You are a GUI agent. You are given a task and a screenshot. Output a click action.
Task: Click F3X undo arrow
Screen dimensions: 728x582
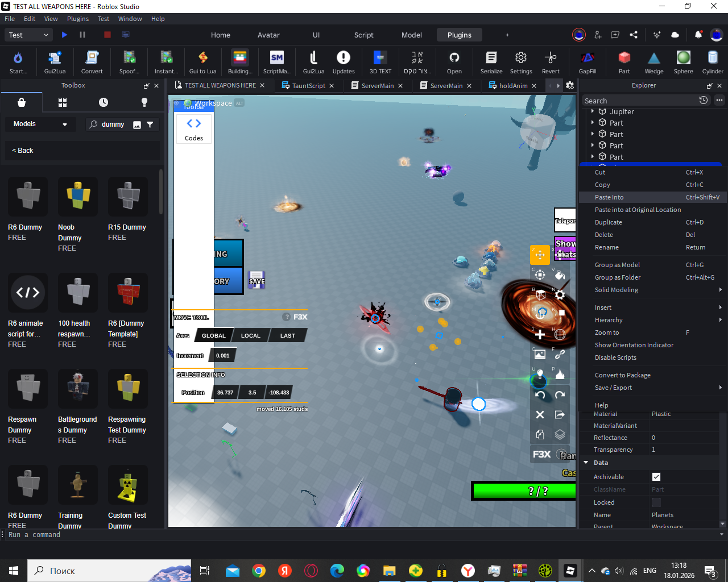540,395
